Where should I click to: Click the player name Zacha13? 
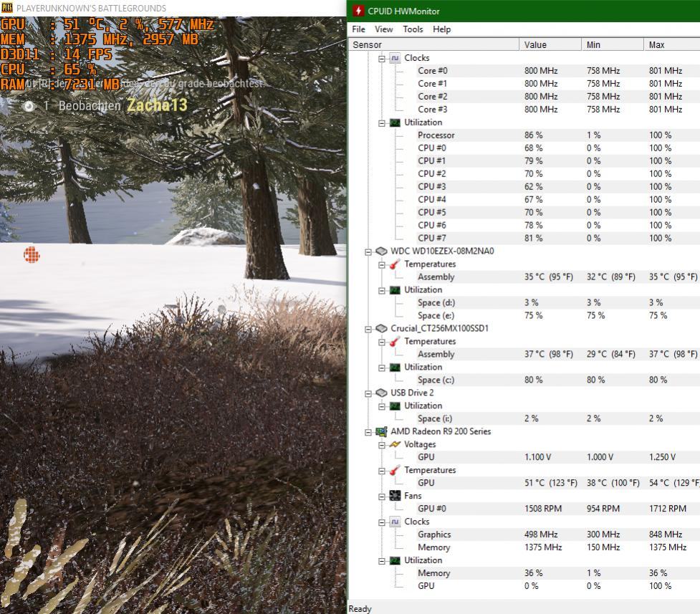157,105
